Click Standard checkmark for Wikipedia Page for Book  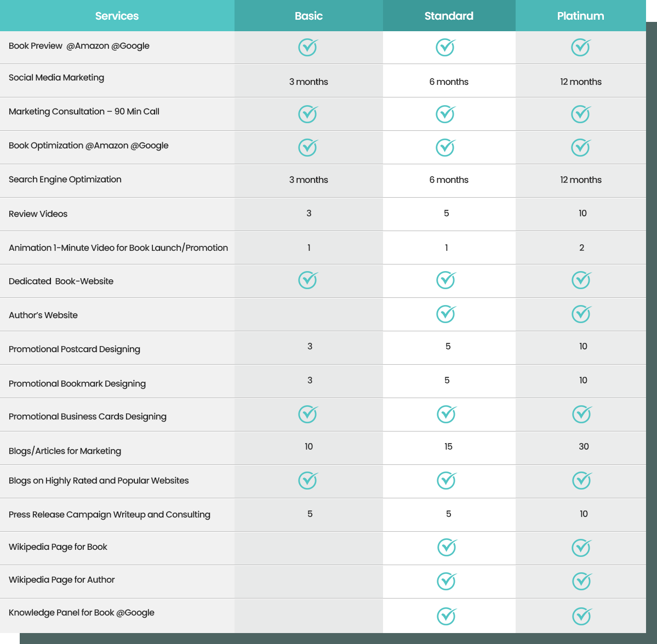pyautogui.click(x=447, y=547)
